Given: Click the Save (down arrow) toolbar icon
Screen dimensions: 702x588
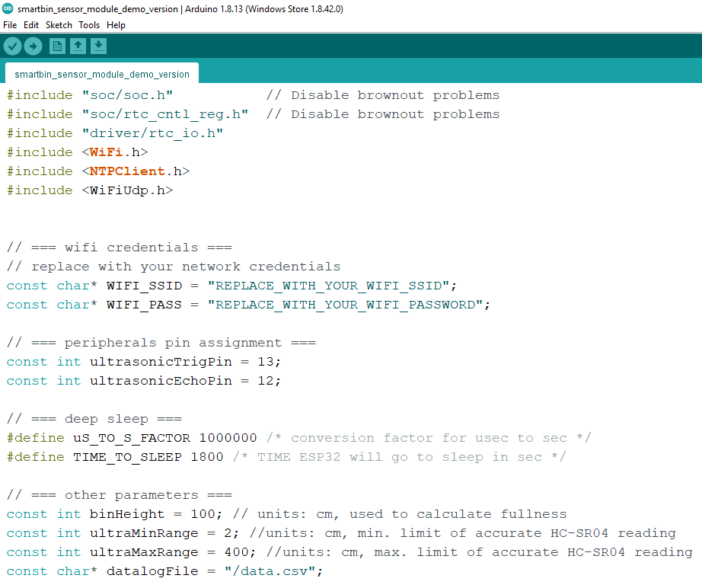Looking at the screenshot, I should [x=98, y=45].
